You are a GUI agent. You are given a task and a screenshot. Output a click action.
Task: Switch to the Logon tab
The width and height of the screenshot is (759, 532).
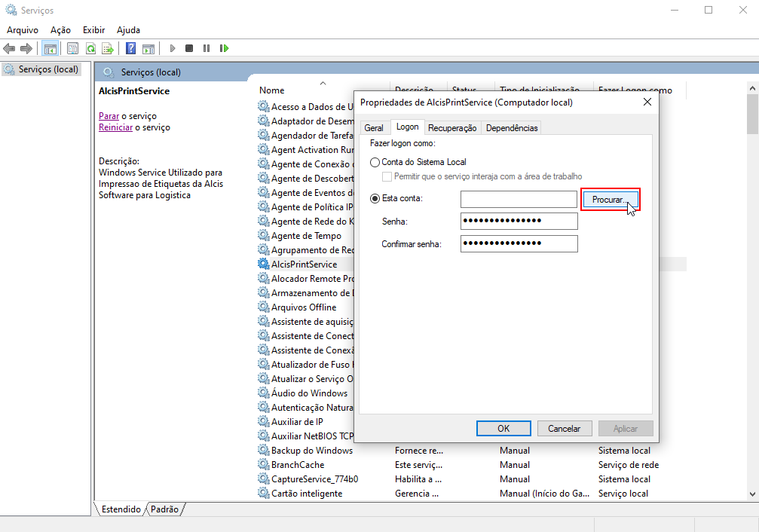coord(408,127)
